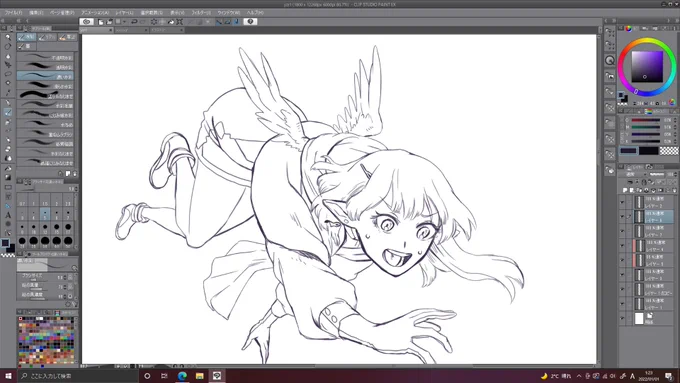Adjust the C slider in the color slider panel
This screenshot has width=680, height=383.
point(646,120)
